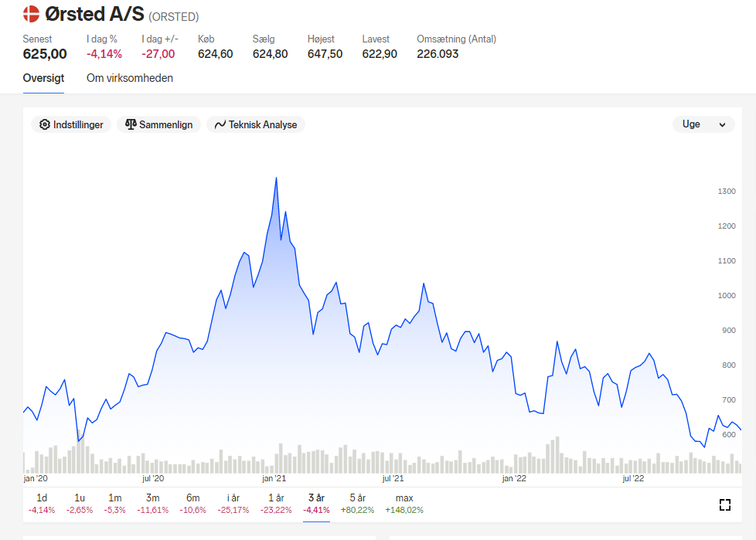Click the Sælg value 624,80
This screenshot has width=756, height=540.
tap(270, 54)
